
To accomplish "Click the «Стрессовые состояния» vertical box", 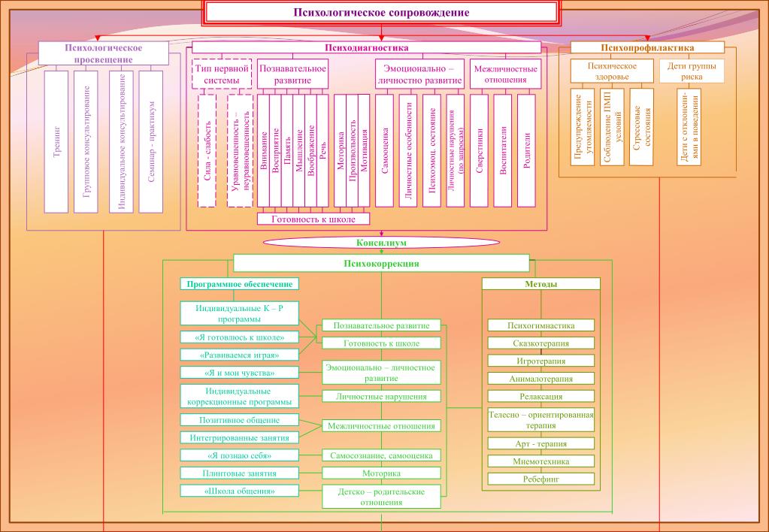I will (641, 127).
